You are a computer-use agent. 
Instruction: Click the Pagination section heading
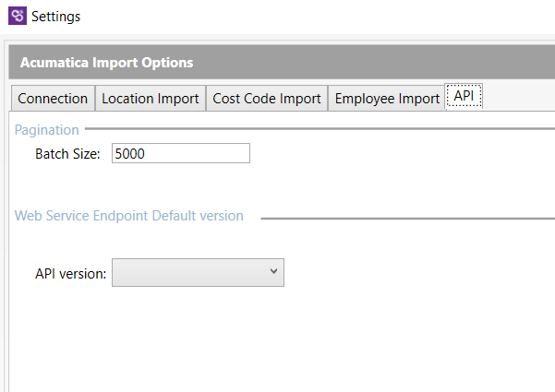pos(47,130)
